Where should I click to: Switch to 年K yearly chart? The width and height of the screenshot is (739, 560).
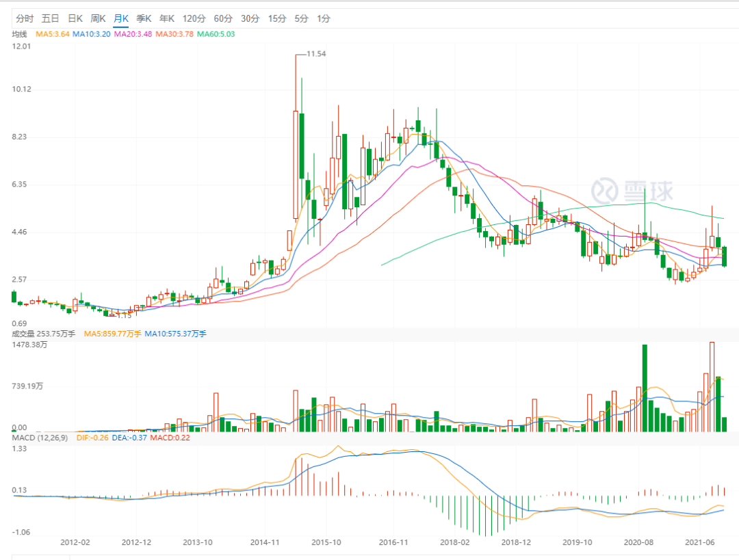point(168,19)
